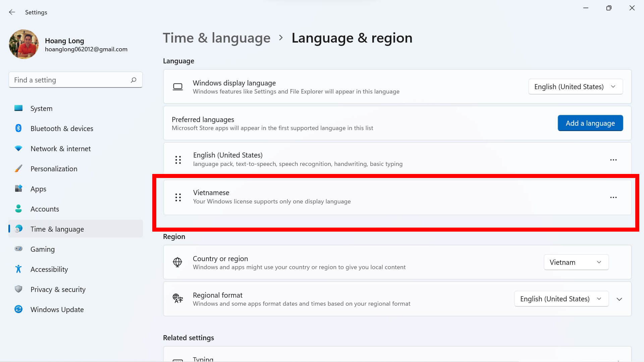Open Accounts settings category
The height and width of the screenshot is (362, 644).
[x=75, y=209]
